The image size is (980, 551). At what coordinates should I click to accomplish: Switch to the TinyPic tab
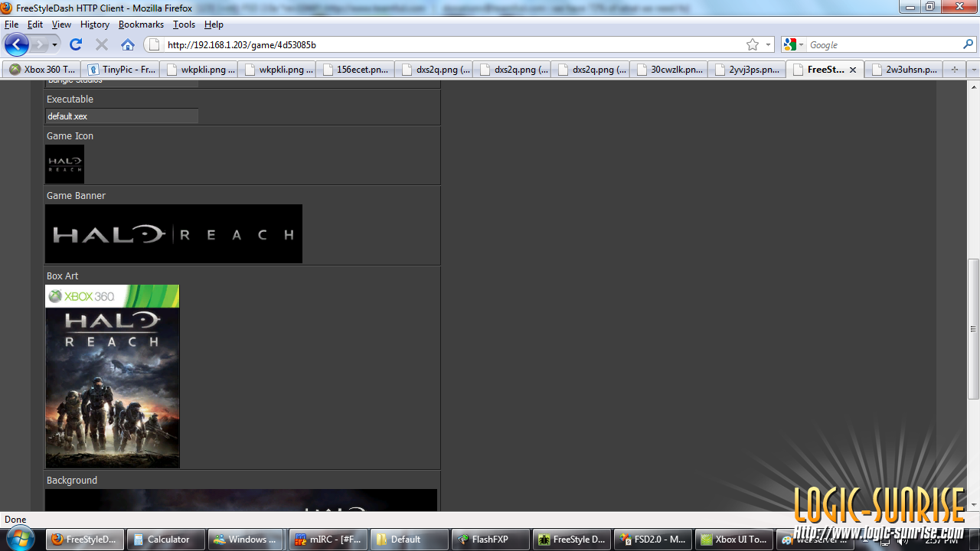[x=121, y=70]
